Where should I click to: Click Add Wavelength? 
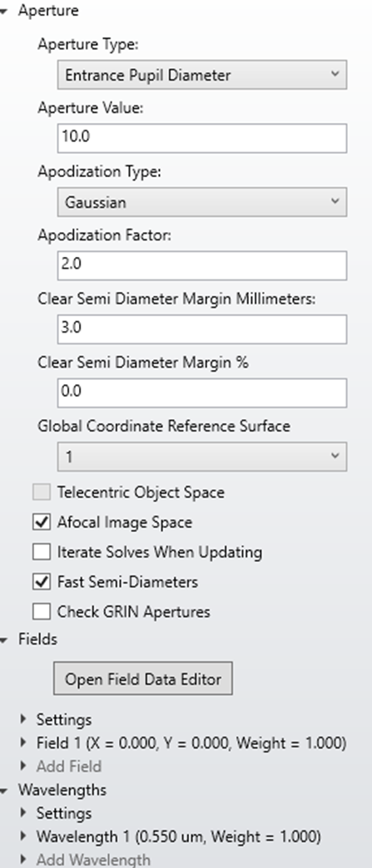click(x=93, y=860)
